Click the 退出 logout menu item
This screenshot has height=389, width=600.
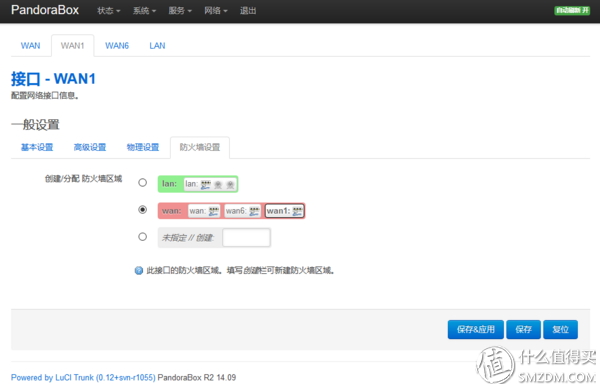(248, 11)
